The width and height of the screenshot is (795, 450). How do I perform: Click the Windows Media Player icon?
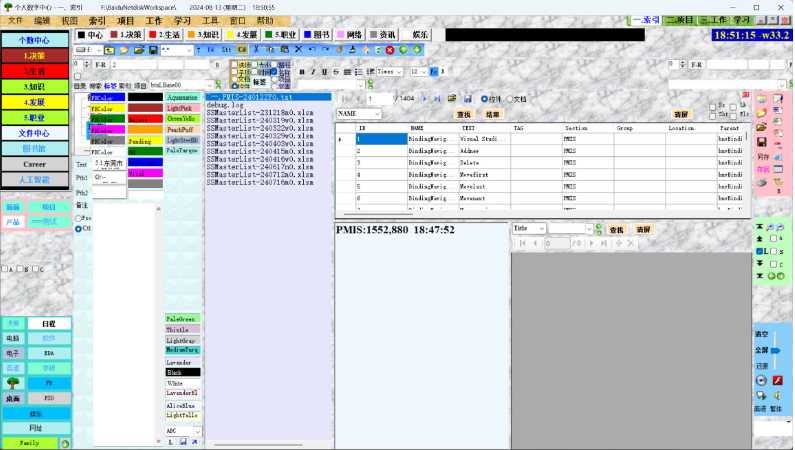[761, 380]
